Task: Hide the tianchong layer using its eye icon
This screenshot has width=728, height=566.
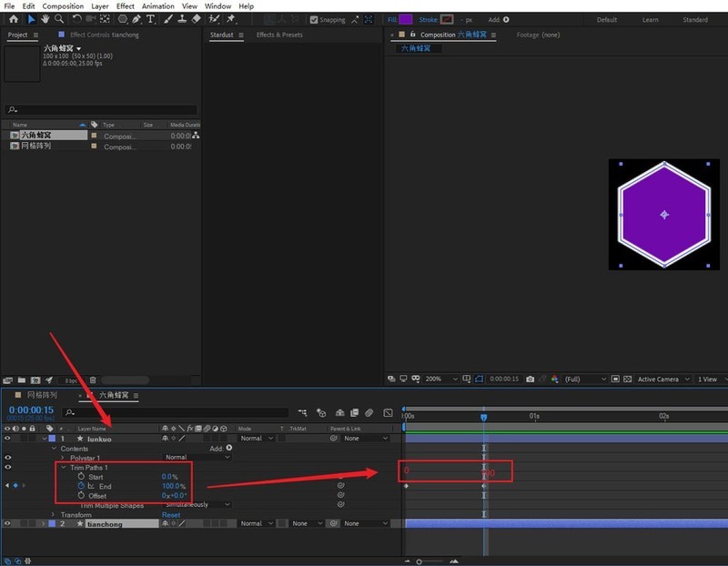Action: 8,524
